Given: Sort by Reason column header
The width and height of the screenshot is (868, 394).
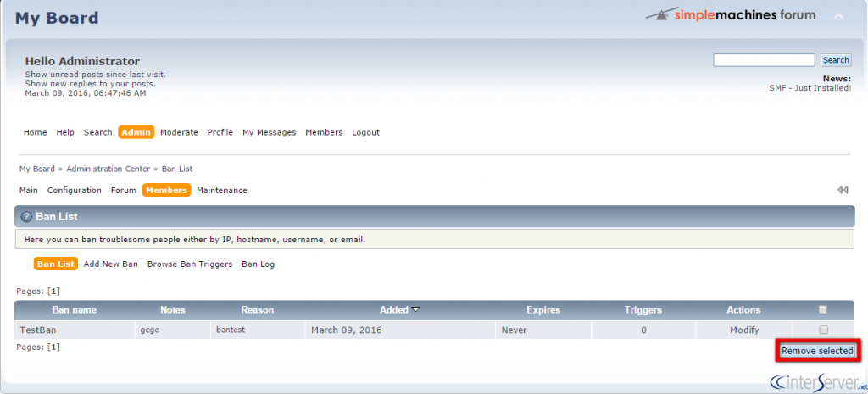Looking at the screenshot, I should (x=258, y=310).
